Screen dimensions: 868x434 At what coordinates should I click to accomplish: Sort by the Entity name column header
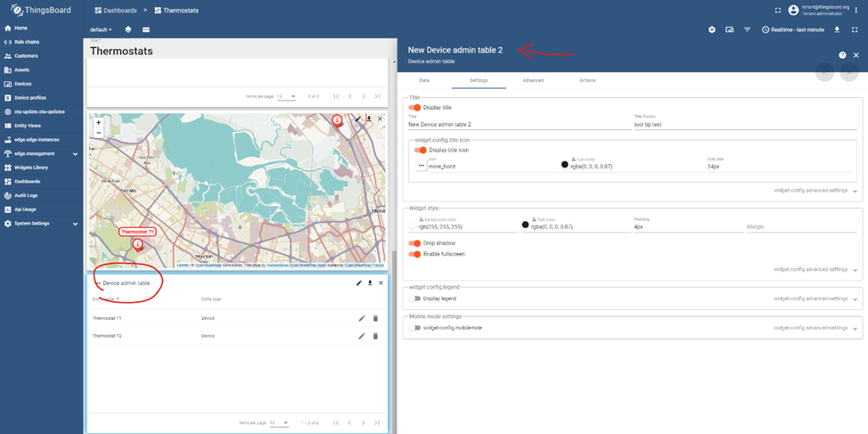point(106,299)
